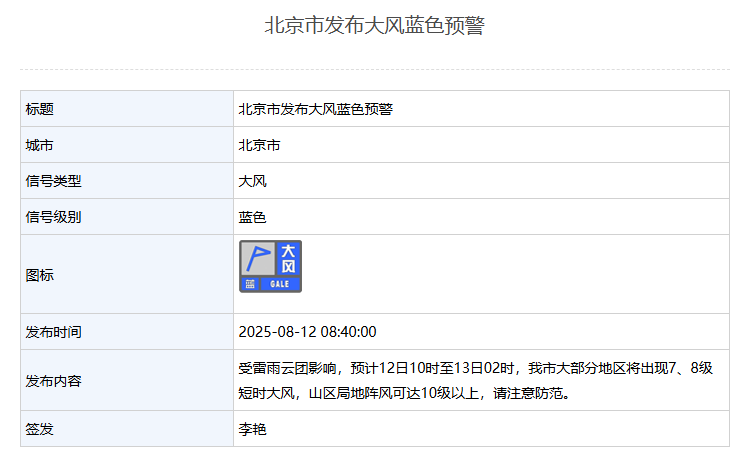Click the warning content paragraph starting 受雷雨云团影响
The height and width of the screenshot is (455, 744).
(475, 381)
